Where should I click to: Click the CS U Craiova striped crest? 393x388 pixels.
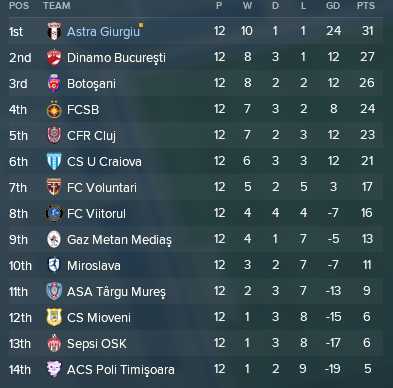click(54, 161)
